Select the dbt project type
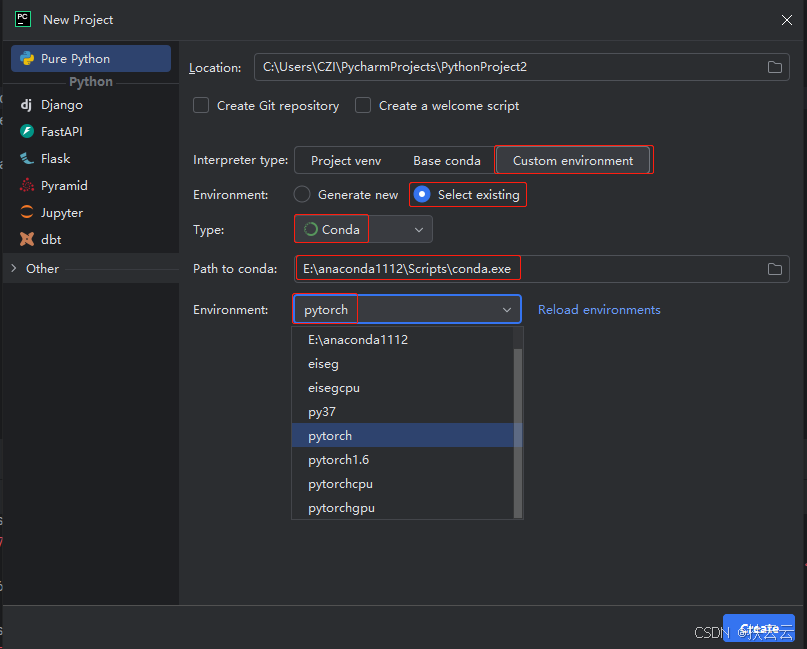This screenshot has height=649, width=807. pos(91,239)
